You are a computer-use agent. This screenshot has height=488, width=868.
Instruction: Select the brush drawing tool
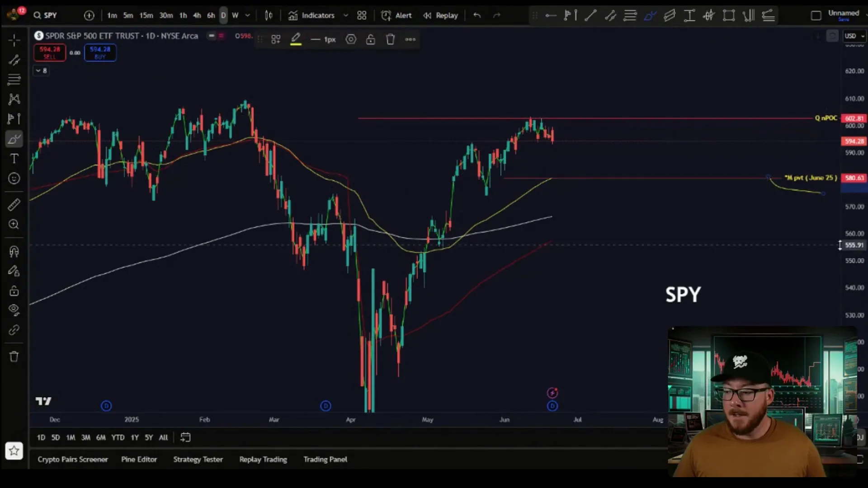[14, 139]
